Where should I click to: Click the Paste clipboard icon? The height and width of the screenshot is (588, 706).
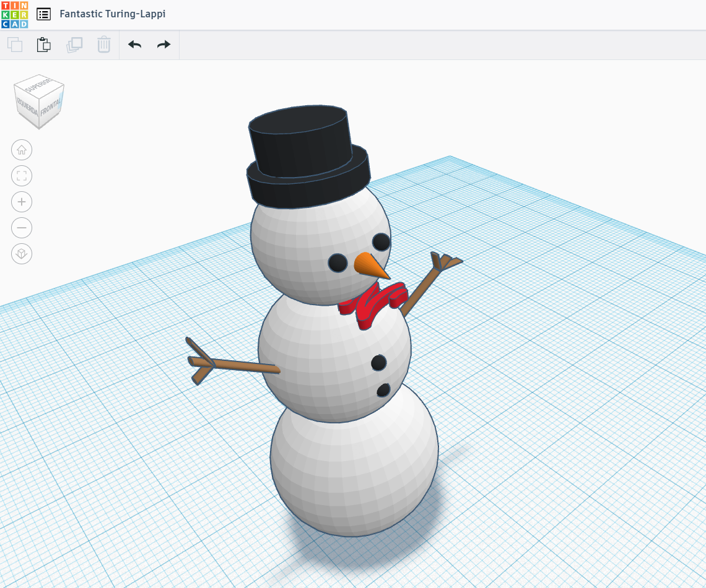point(44,45)
